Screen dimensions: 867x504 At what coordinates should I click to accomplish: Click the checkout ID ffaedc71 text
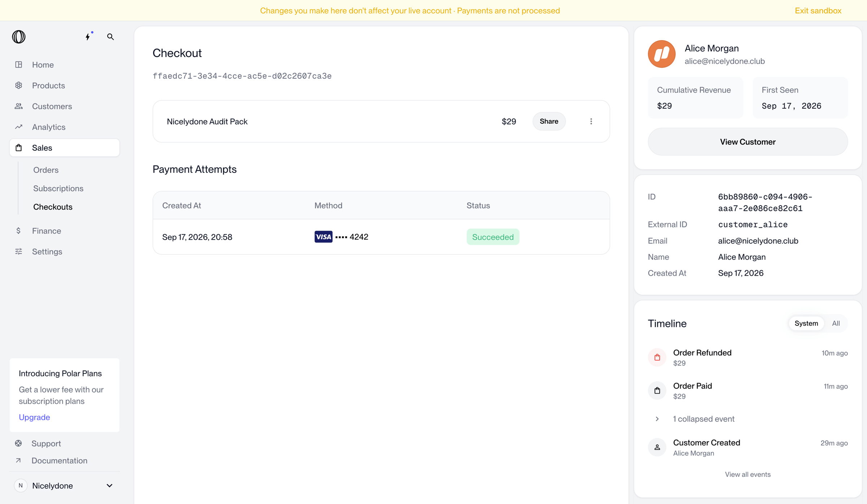[x=242, y=76]
